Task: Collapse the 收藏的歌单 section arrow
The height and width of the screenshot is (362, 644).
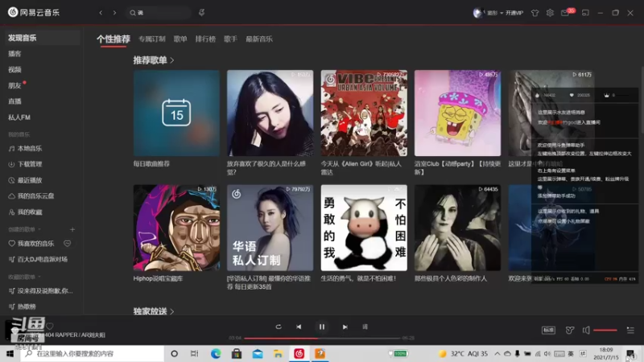Action: 39,277
